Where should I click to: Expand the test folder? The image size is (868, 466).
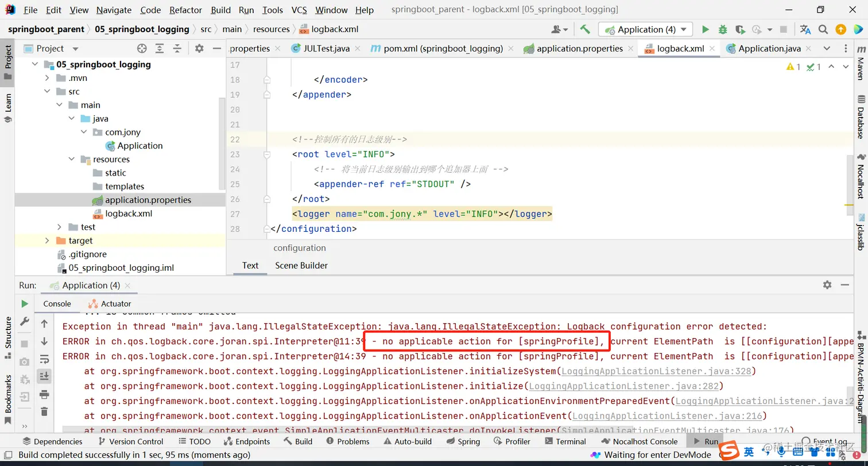click(x=59, y=227)
